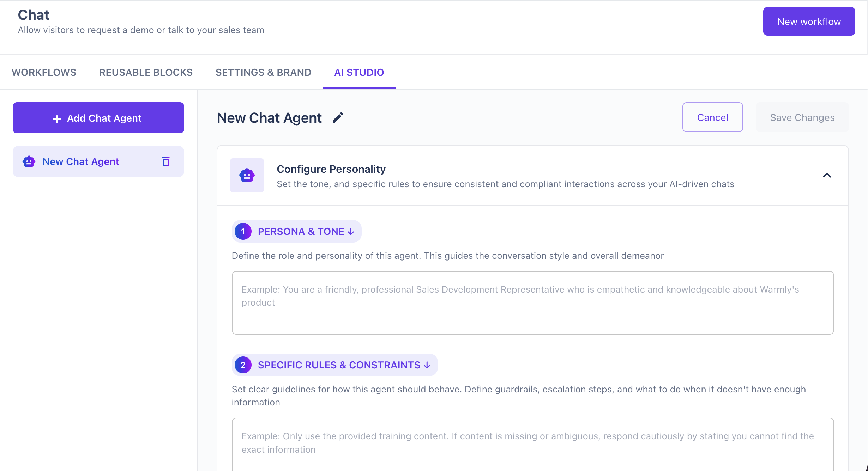The height and width of the screenshot is (471, 868).
Task: Expand the Persona & Tone section arrow
Action: click(x=351, y=232)
